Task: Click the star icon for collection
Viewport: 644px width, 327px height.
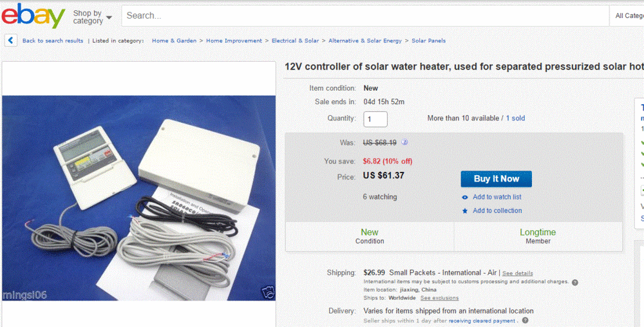Action: pyautogui.click(x=465, y=210)
